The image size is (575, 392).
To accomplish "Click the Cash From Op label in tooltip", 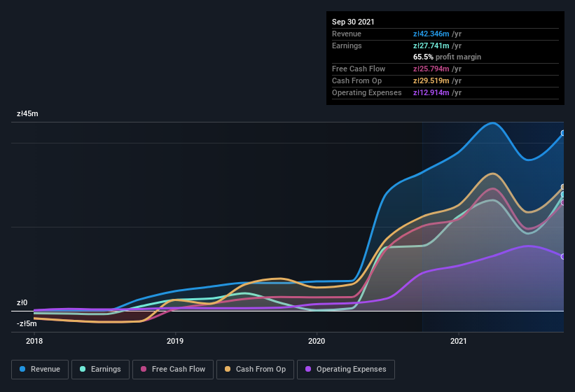I will tap(356, 80).
